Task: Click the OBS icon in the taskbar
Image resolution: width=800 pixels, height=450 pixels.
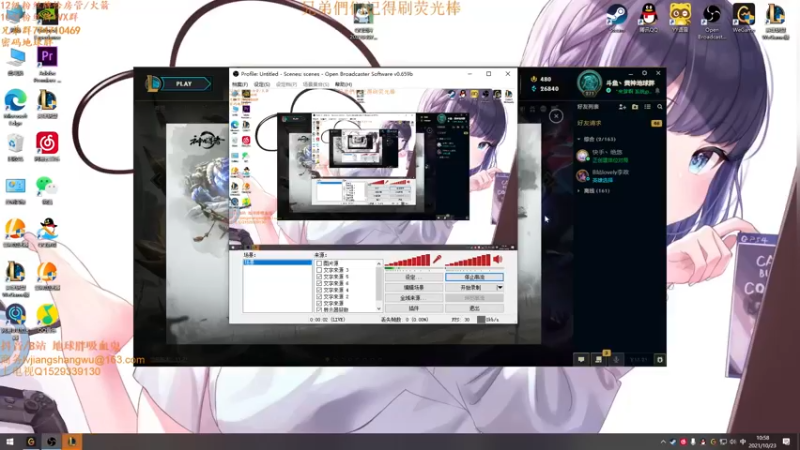Action: point(52,441)
